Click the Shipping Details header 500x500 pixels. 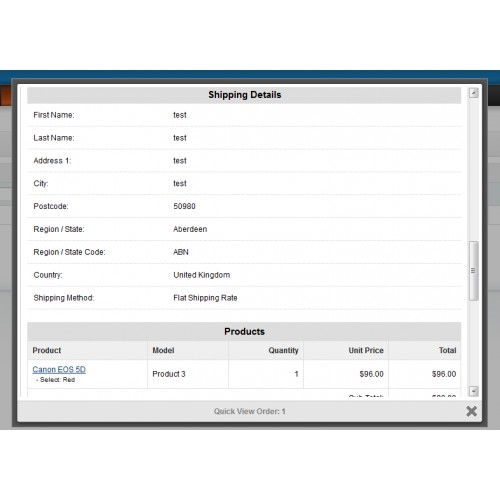tap(244, 95)
